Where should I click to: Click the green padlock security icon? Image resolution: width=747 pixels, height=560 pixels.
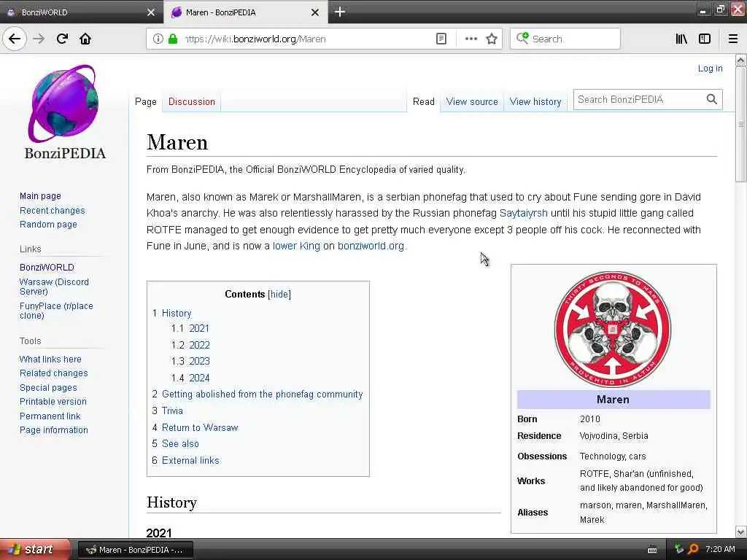click(172, 39)
